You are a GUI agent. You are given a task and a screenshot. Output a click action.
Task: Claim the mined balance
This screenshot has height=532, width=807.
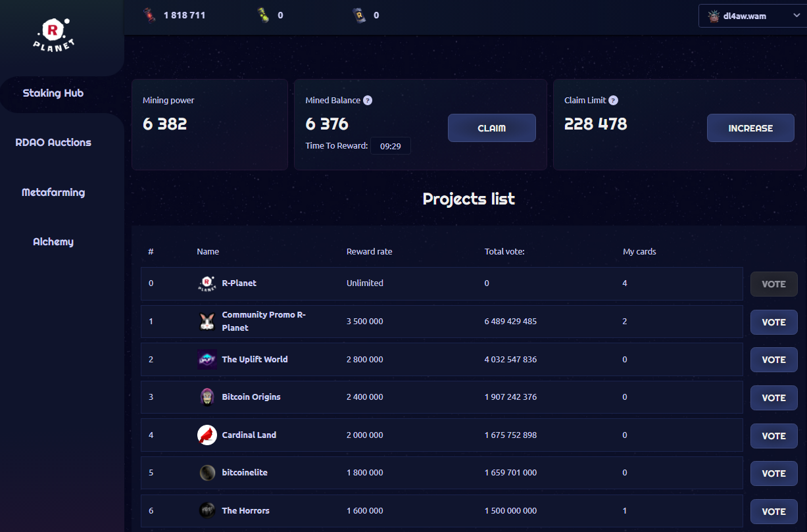(x=492, y=128)
